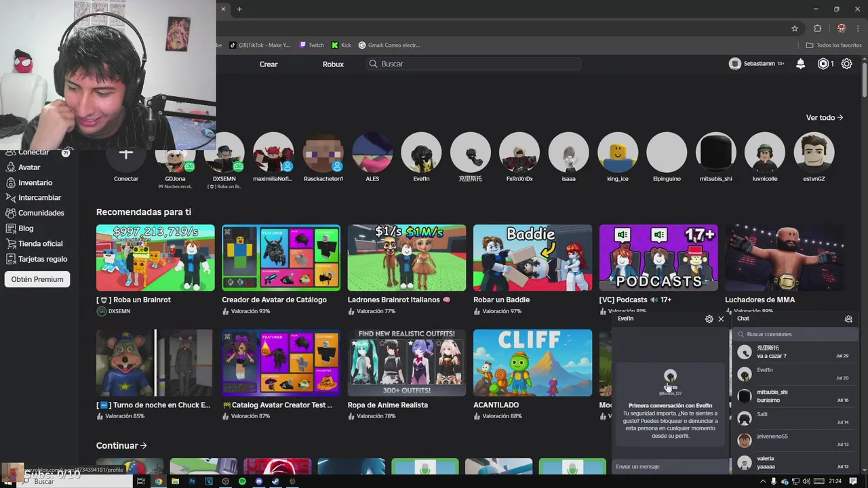
Task: Open the Roblox settings gear in header
Action: (x=847, y=64)
